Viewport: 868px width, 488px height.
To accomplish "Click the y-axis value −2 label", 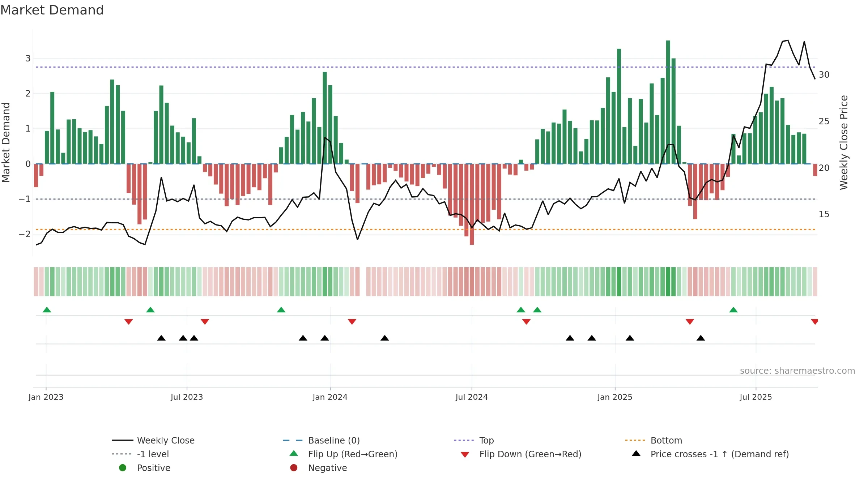I will pos(25,234).
